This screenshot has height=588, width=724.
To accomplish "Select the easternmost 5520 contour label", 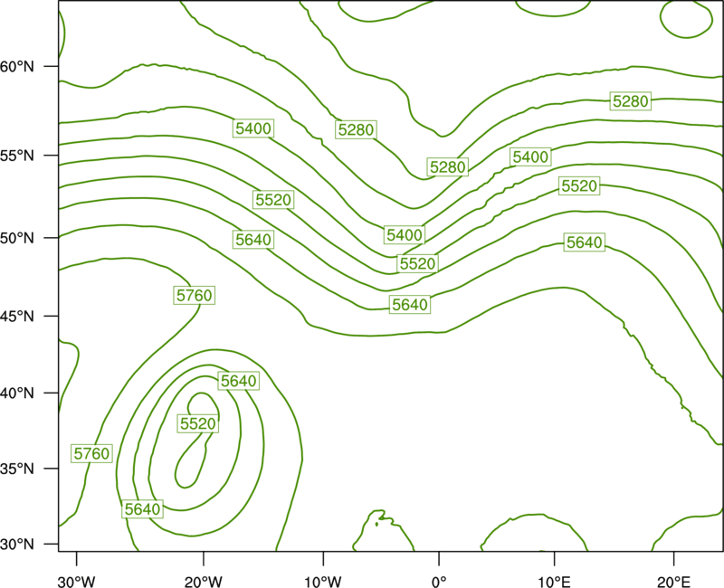I will point(579,186).
